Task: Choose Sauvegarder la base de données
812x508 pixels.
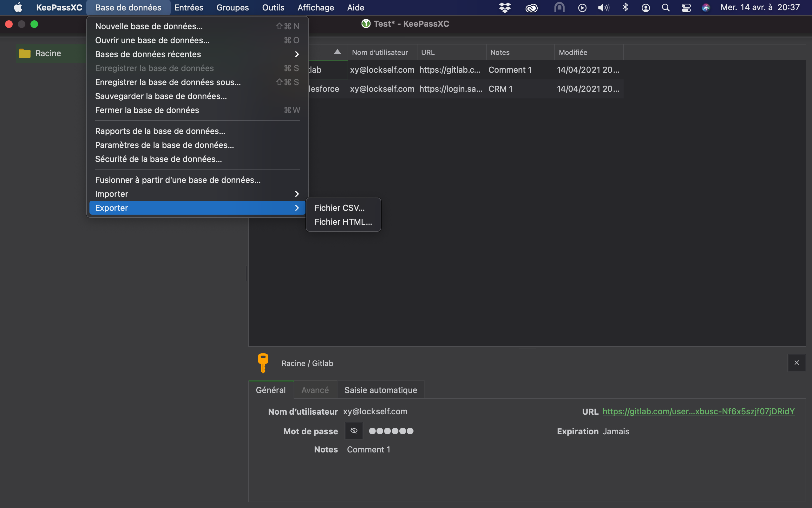Action: [197, 96]
